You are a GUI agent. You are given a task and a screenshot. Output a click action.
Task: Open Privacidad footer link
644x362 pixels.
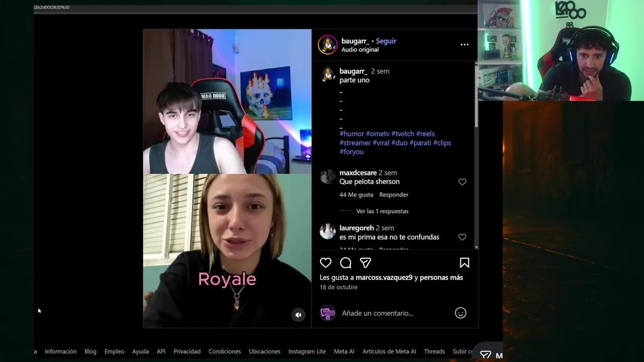(187, 351)
